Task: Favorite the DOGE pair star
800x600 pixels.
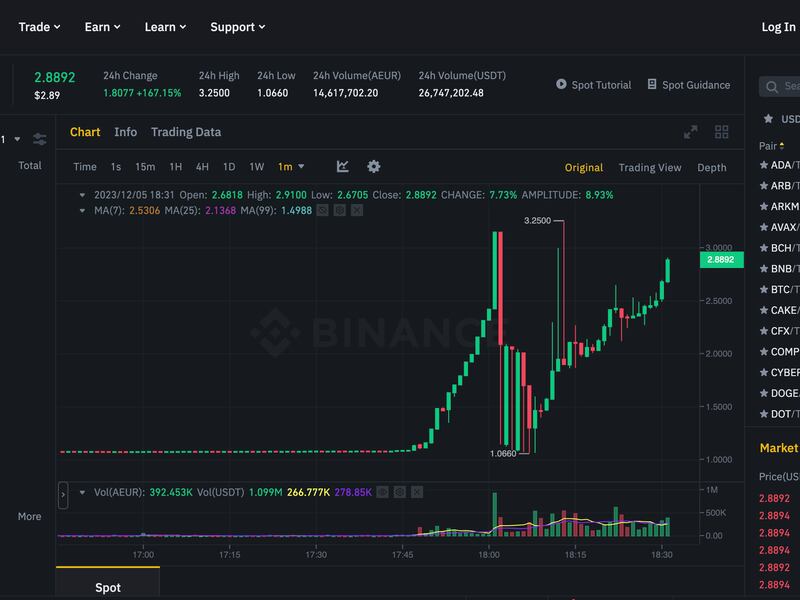Action: pyautogui.click(x=764, y=393)
